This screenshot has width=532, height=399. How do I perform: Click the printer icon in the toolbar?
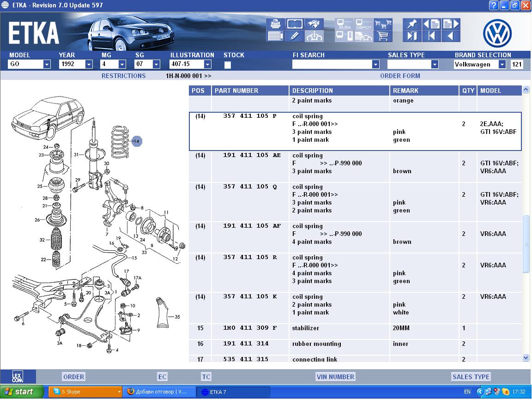click(275, 24)
